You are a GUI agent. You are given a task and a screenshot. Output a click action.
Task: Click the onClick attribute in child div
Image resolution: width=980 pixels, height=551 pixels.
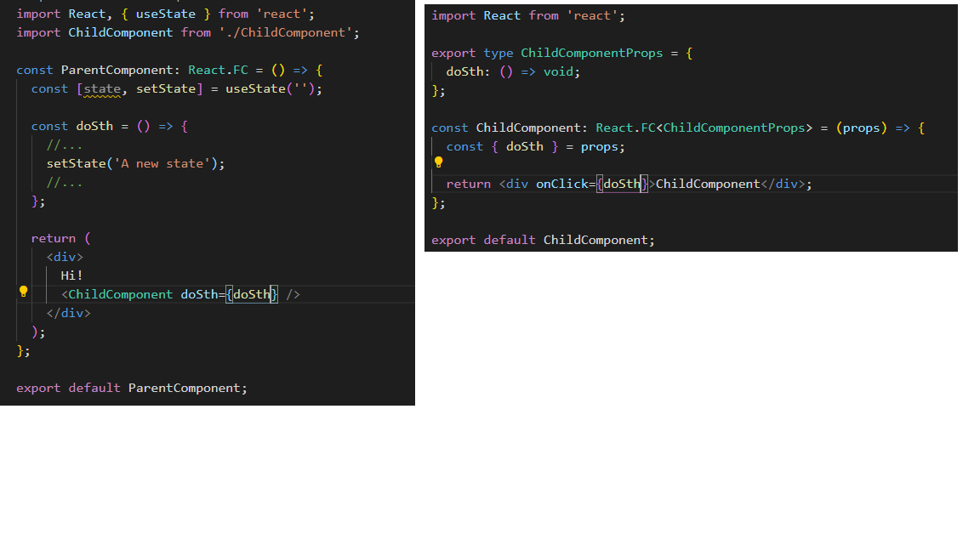tap(561, 185)
